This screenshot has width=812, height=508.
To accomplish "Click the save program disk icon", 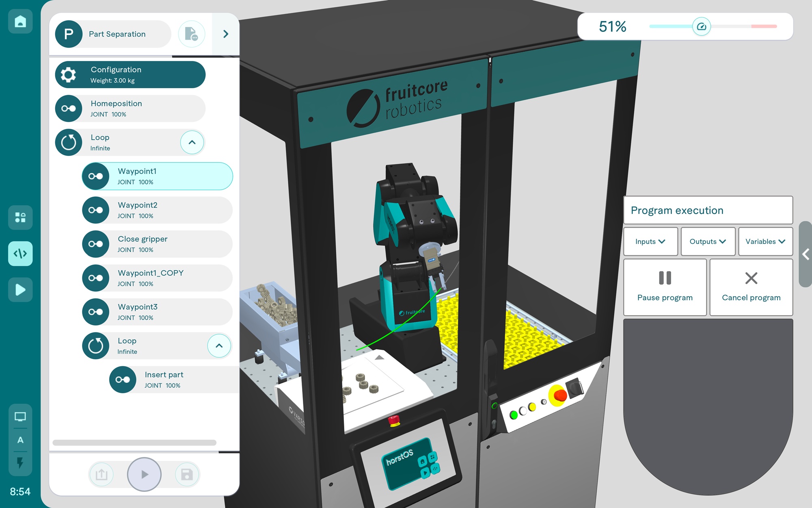I will pos(187,474).
